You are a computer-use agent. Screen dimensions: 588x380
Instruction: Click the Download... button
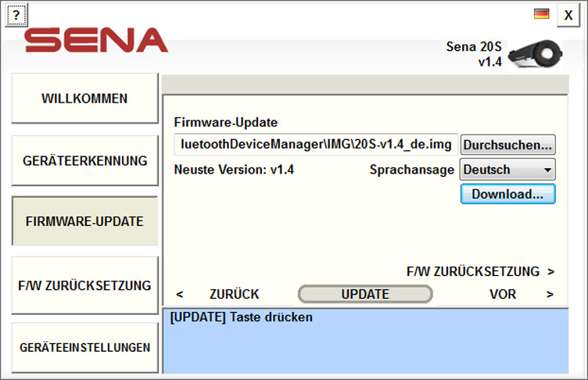coord(507,194)
